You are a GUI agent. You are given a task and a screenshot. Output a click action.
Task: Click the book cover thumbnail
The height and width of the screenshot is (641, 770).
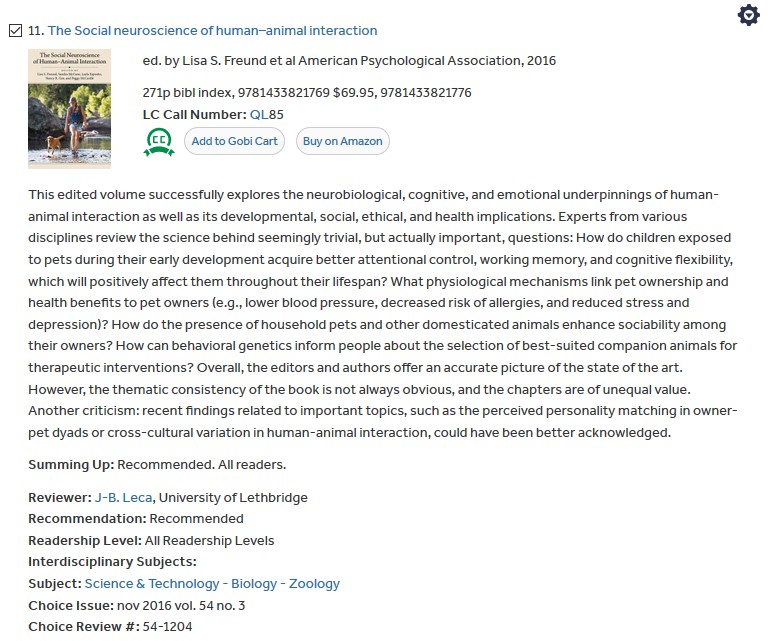click(x=69, y=109)
